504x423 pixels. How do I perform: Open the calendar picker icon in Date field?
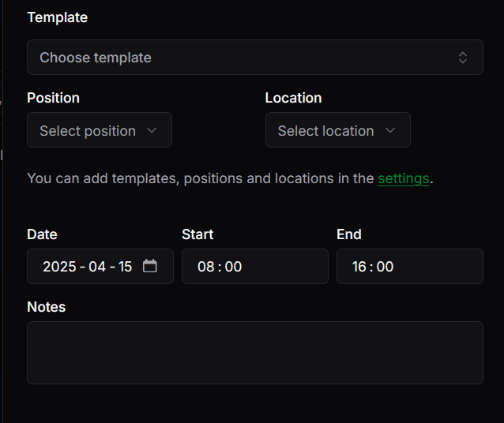point(150,266)
